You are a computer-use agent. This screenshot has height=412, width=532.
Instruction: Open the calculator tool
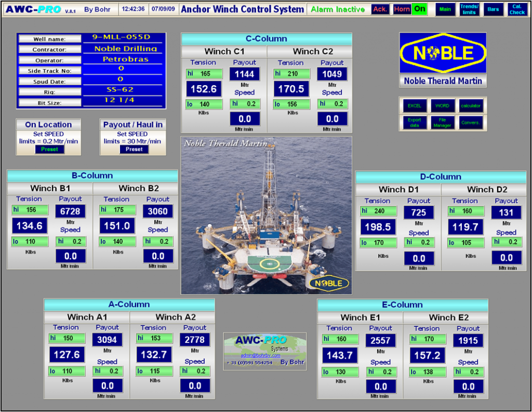[471, 105]
